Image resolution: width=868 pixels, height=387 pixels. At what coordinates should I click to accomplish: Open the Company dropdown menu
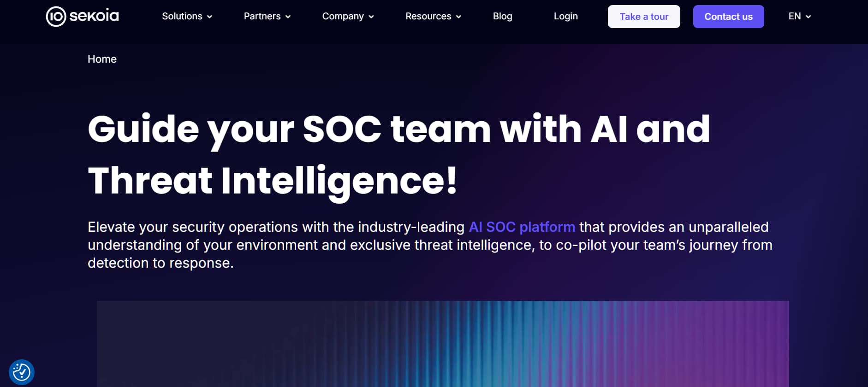point(343,16)
